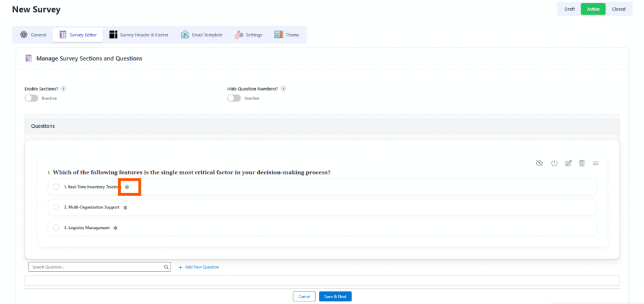Viewport: 644px width, 304px height.
Task: Click into the Search Question field
Action: (94, 267)
